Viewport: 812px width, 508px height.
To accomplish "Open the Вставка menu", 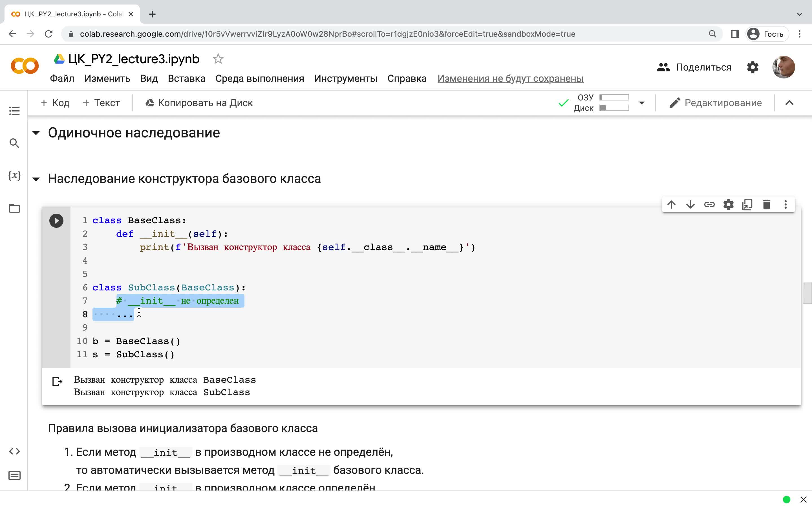I will 187,79.
